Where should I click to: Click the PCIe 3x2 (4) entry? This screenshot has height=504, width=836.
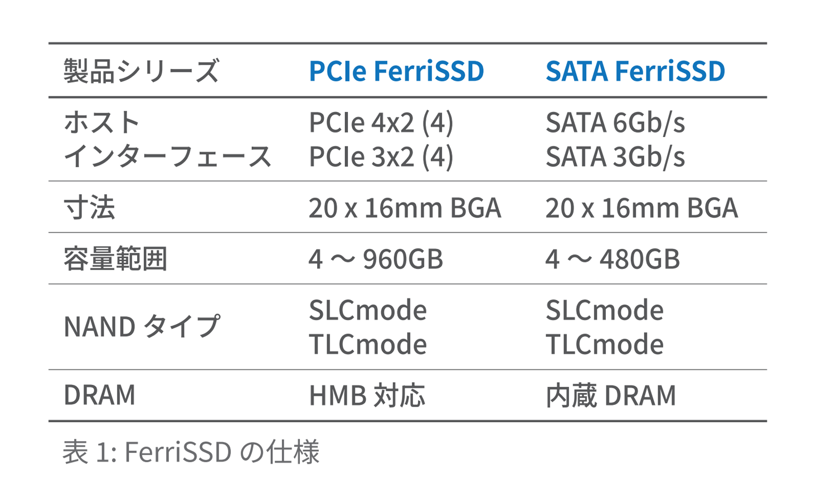(381, 156)
